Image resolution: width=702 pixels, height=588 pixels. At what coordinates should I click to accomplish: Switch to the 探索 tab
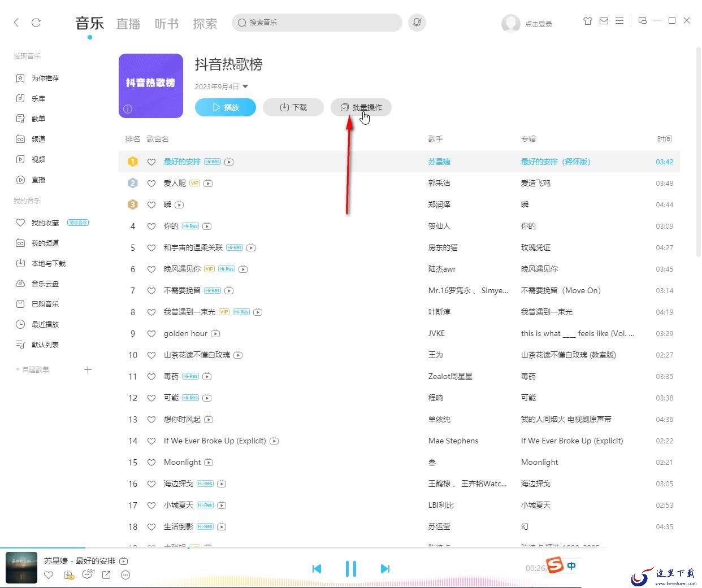click(205, 23)
